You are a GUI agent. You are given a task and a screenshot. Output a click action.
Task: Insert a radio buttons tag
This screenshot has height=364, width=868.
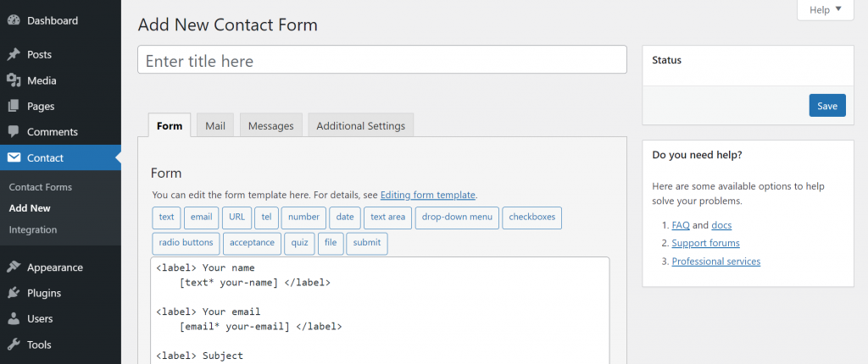point(186,244)
